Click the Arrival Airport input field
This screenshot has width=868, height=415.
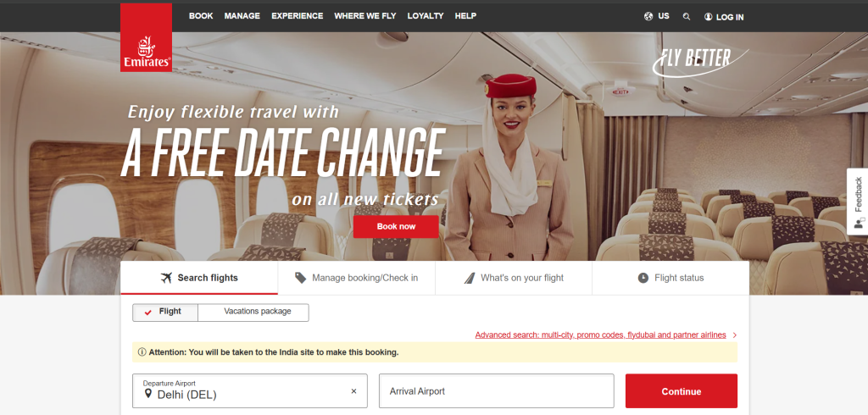[x=497, y=391]
